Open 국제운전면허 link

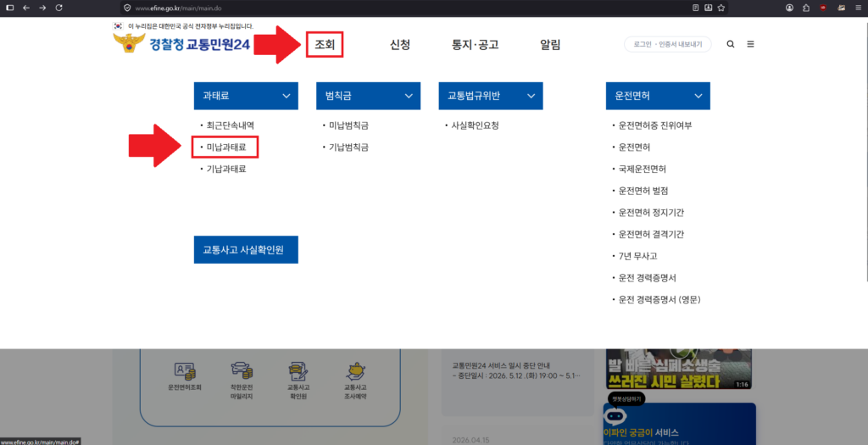pyautogui.click(x=643, y=169)
